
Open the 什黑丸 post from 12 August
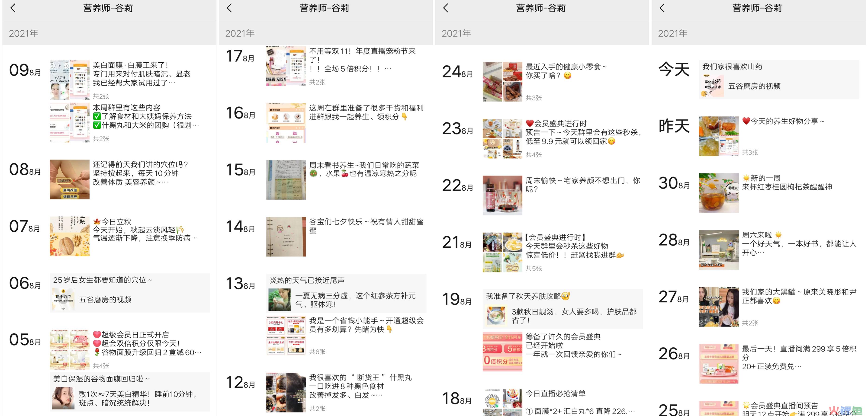360,386
